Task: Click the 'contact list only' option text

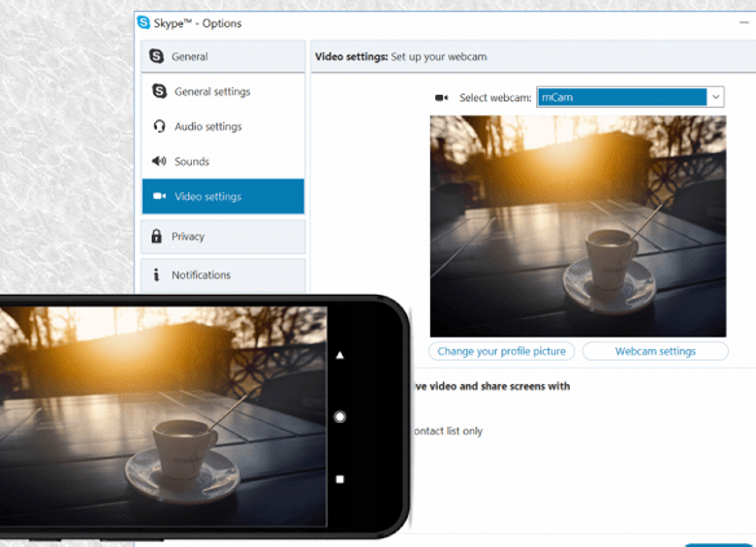Action: (448, 432)
